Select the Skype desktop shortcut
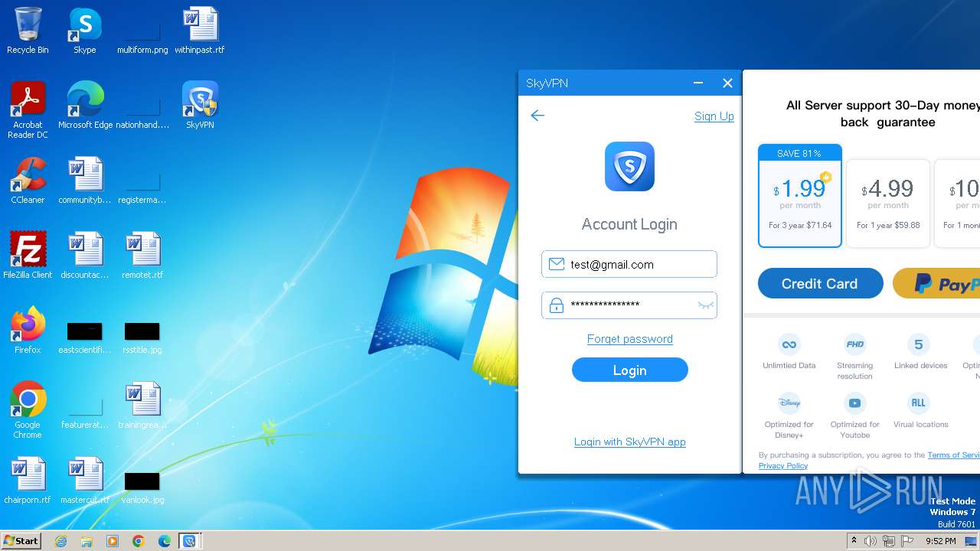The width and height of the screenshot is (980, 551). tap(84, 31)
